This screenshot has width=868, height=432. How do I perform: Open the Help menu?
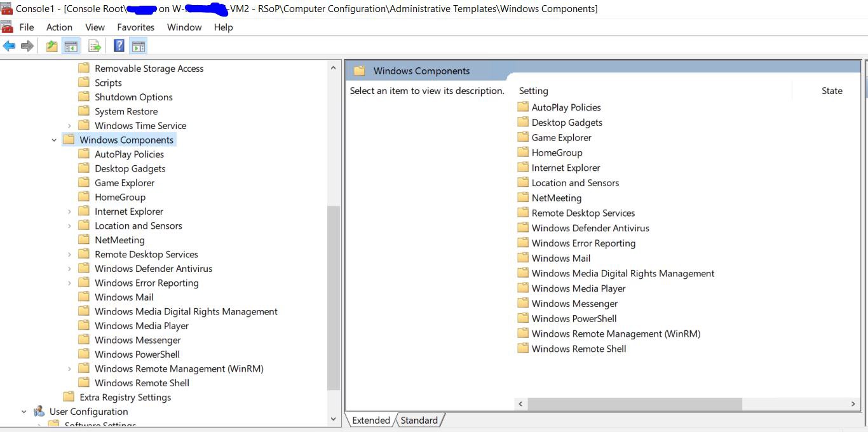click(x=223, y=27)
